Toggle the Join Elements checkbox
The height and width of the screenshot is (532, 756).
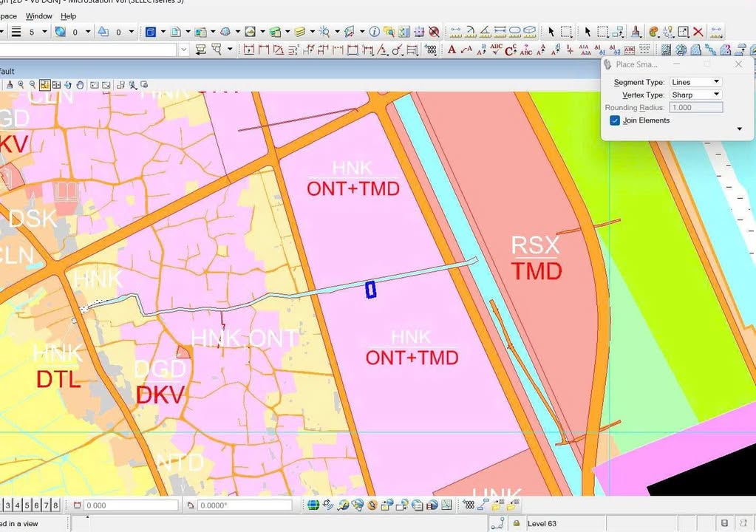click(615, 120)
